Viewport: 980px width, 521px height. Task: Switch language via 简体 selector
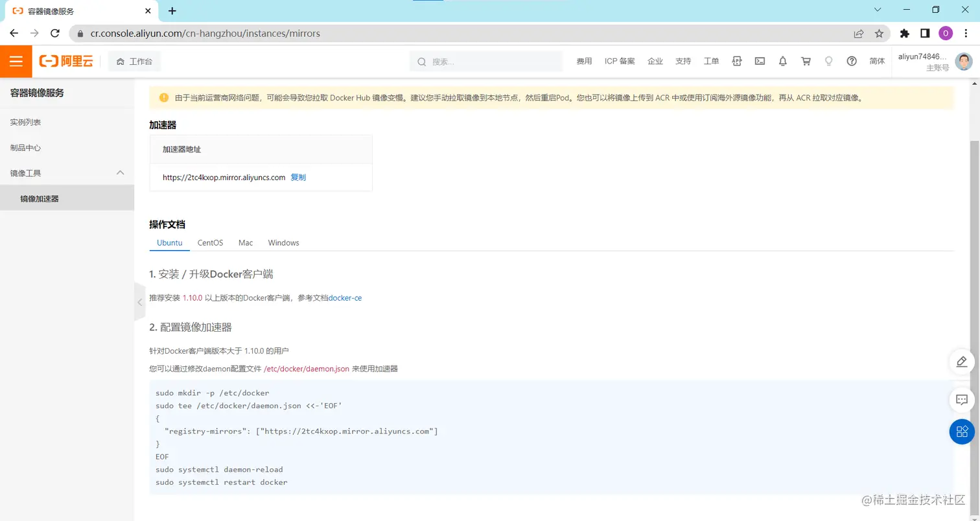coord(877,62)
